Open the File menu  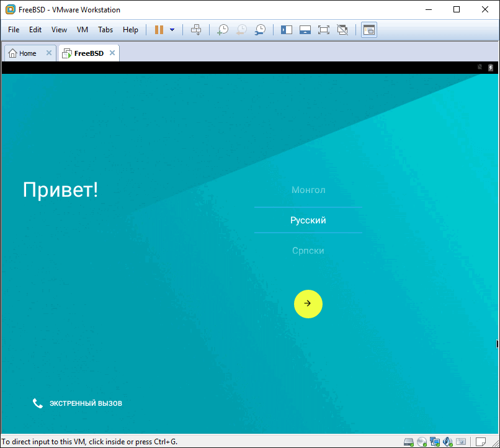tap(14, 30)
